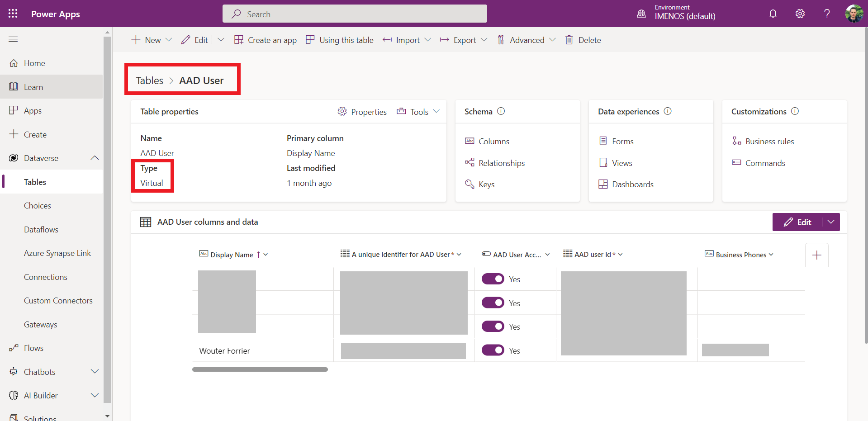The image size is (868, 421).
Task: Click the environment globe icon
Action: 641,14
